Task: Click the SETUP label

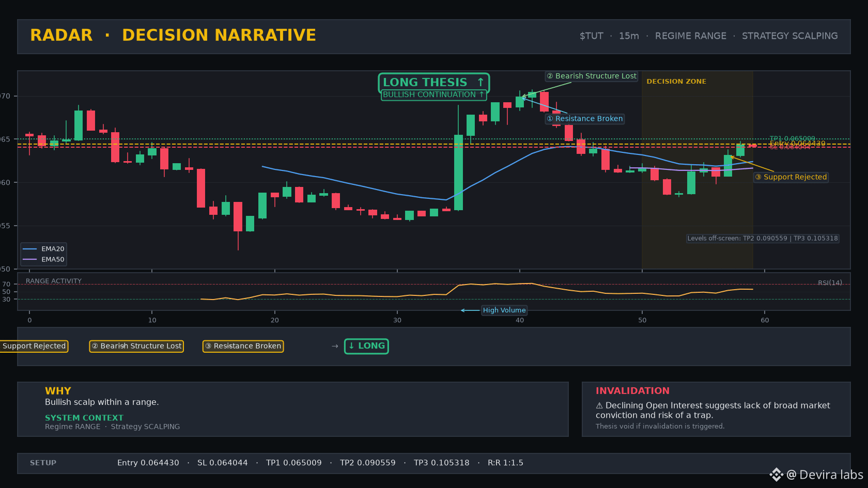Action: click(43, 463)
